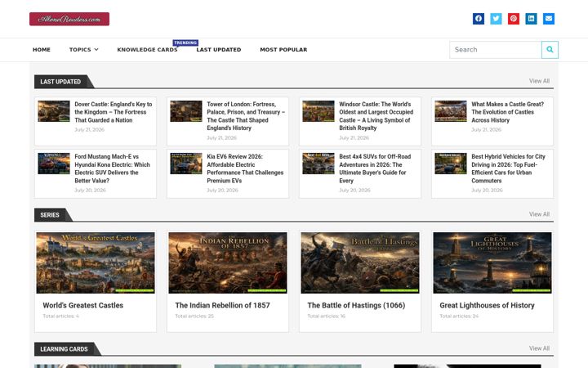Image resolution: width=588 pixels, height=368 pixels.
Task: Click 'Total articles: 25' text
Action: point(194,316)
